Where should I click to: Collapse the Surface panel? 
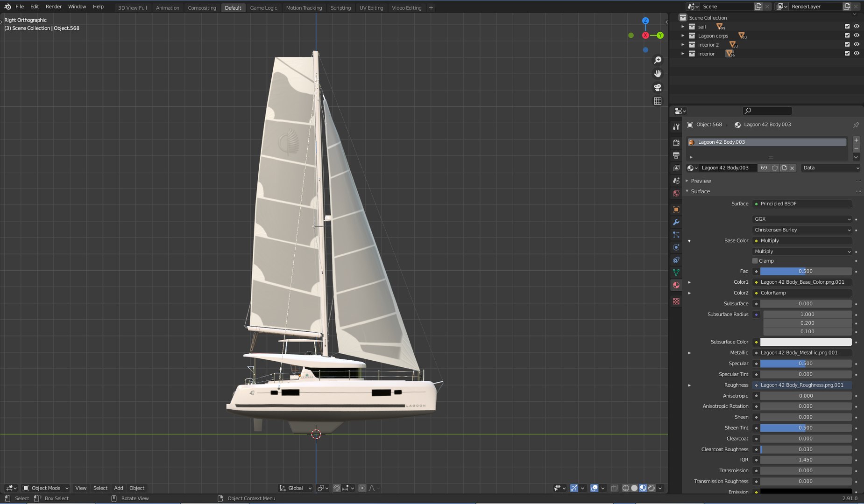point(687,191)
